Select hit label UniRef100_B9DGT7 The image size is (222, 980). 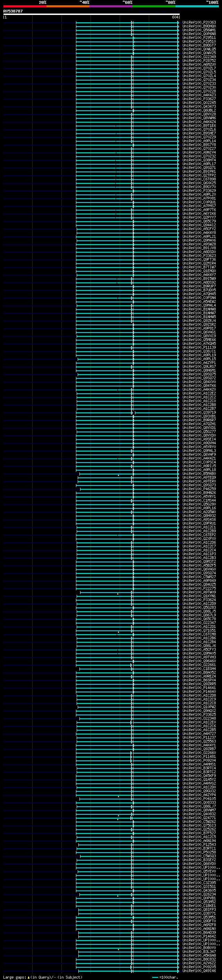coord(199,45)
